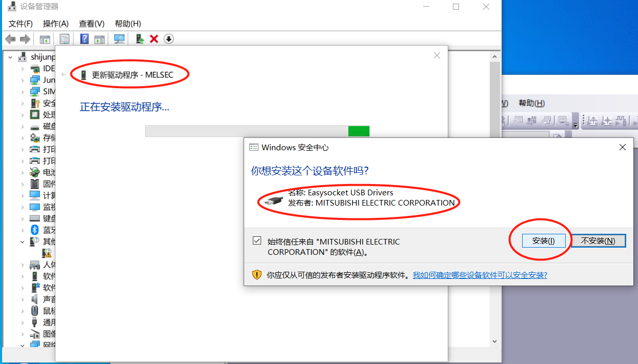This screenshot has height=364, width=638.
Task: Select the imaging devices camera icon in tree
Action: pos(35,334)
